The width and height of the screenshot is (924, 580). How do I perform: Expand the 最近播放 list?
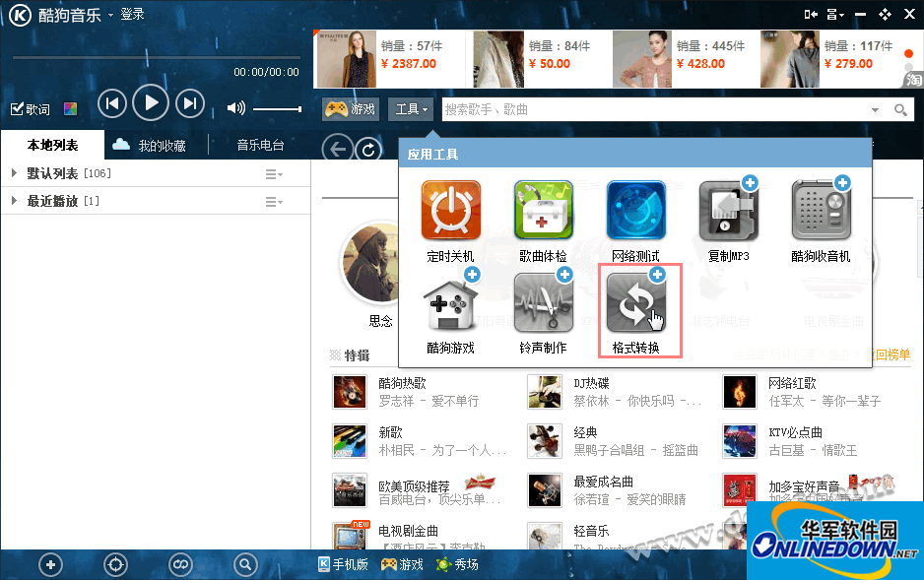point(14,201)
